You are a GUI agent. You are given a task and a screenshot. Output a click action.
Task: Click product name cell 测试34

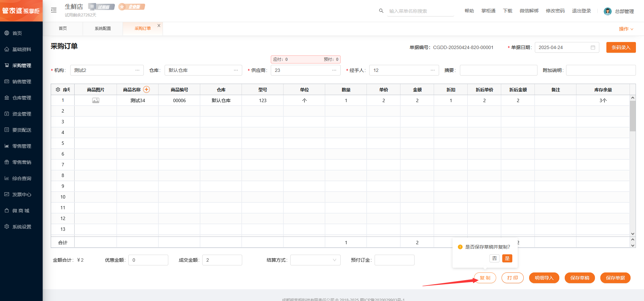138,100
